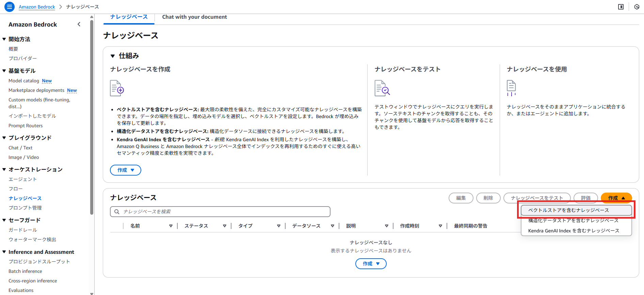Open 概要 in the sidebar

click(13, 49)
